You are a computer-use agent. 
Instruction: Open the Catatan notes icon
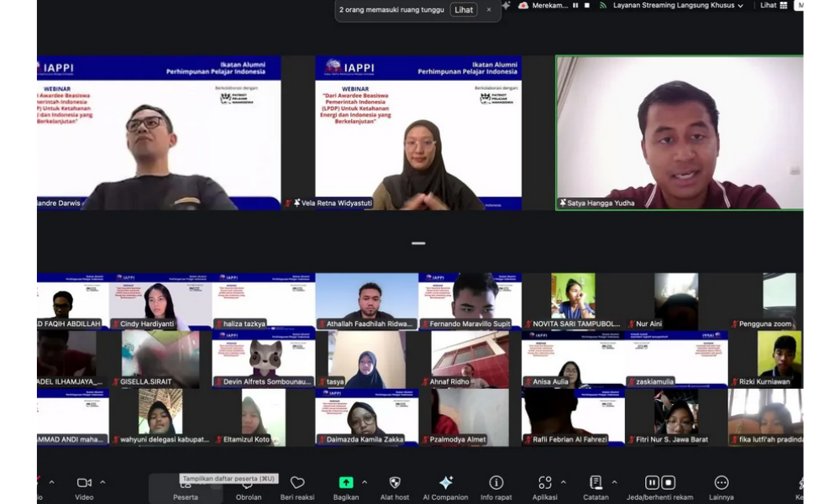click(596, 483)
